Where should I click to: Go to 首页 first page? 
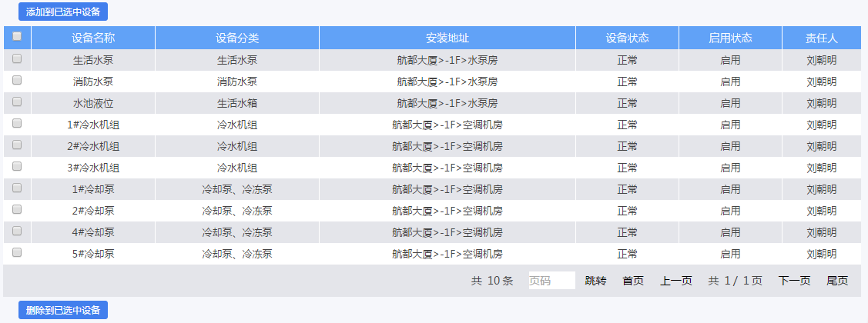coord(633,281)
